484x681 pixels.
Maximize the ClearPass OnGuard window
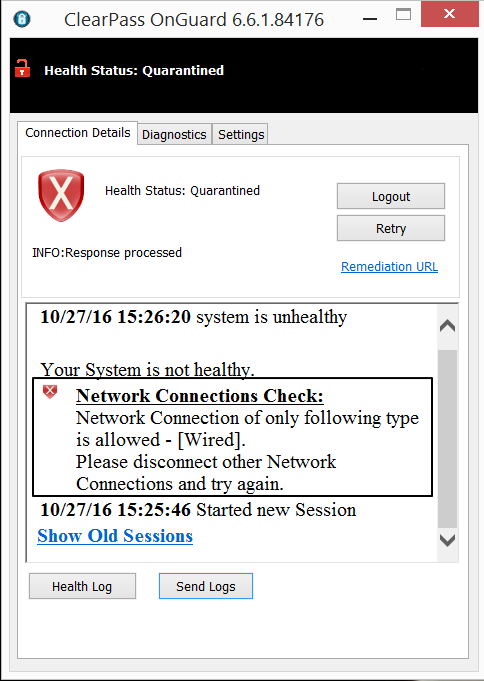[404, 15]
